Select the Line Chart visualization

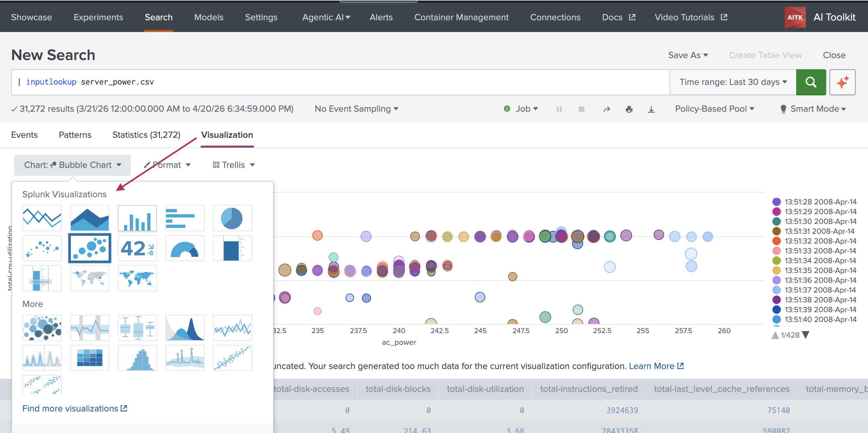[x=42, y=218]
